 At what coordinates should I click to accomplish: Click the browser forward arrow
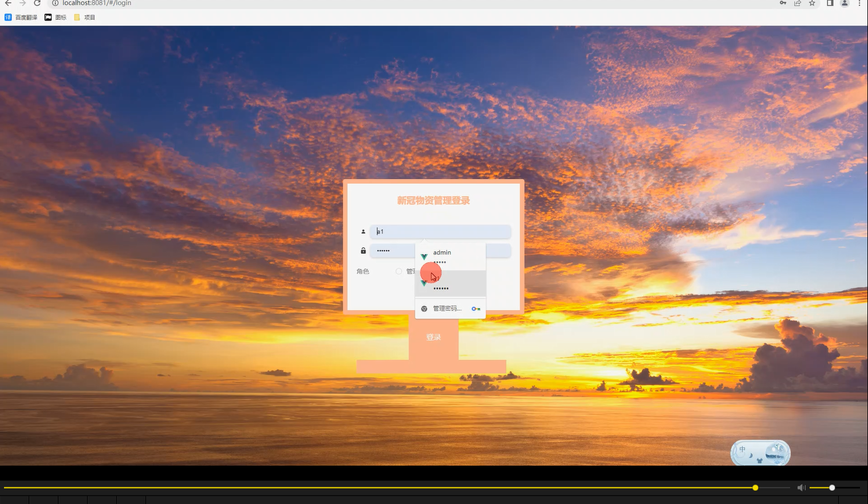pos(23,3)
